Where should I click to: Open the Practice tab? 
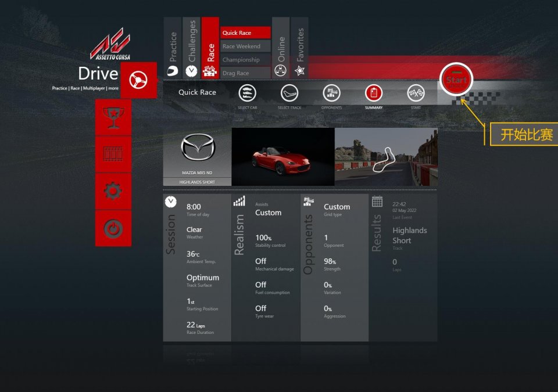173,47
